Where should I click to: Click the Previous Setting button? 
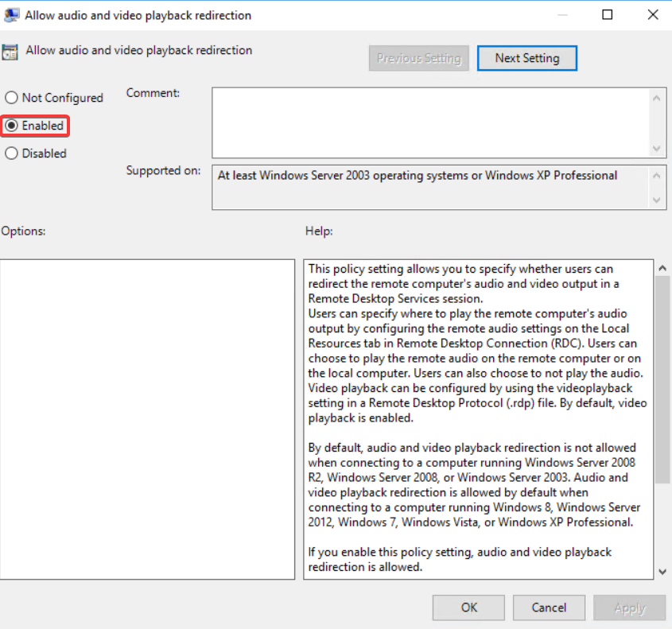coord(418,57)
